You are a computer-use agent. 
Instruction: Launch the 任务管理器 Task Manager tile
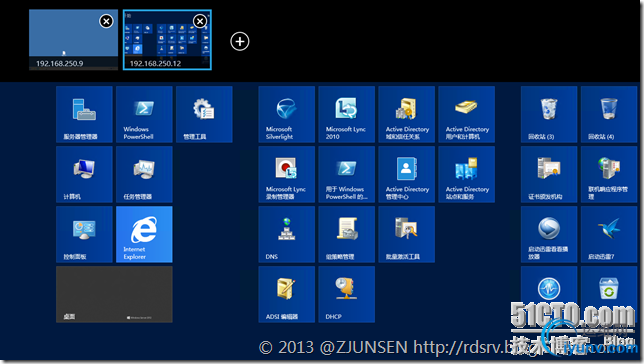pos(144,174)
